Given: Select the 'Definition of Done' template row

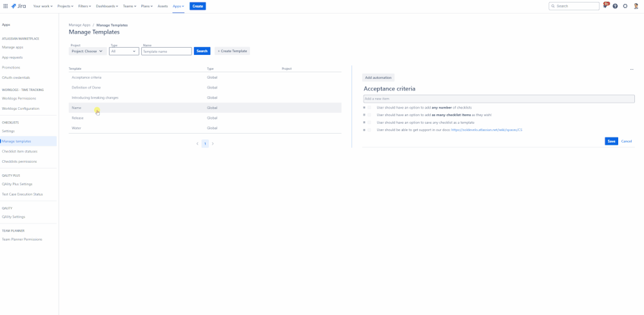Looking at the screenshot, I should [x=205, y=88].
